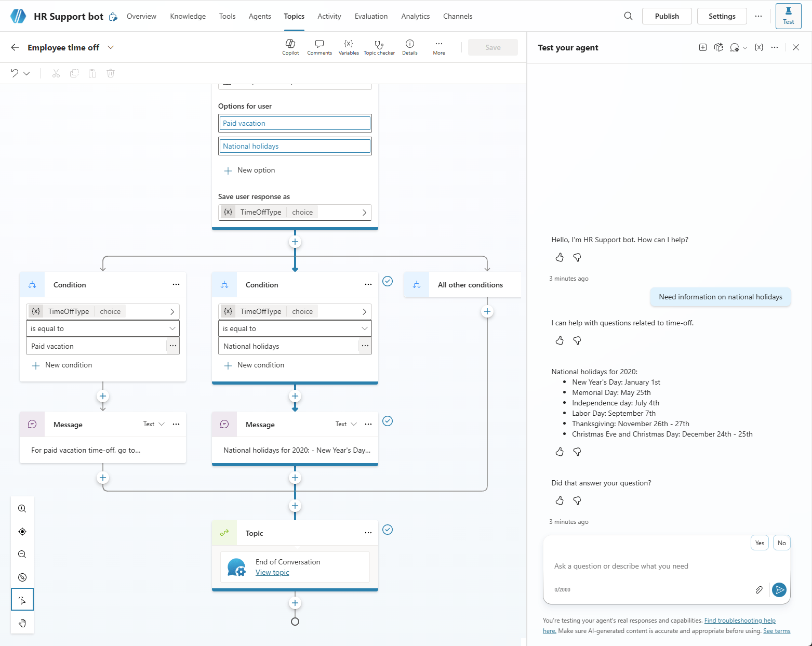This screenshot has width=812, height=646.
Task: Open the Copilot toolbar icon
Action: (x=290, y=47)
